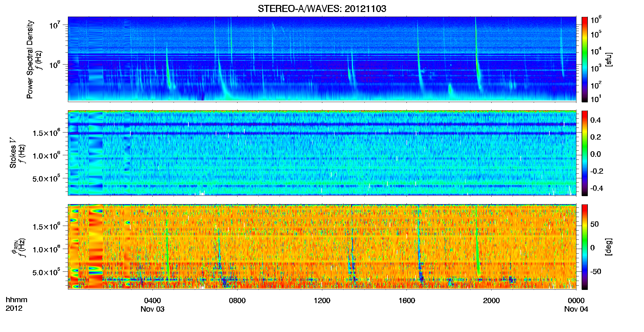
Task: Click the -0.4 value on Stokes colorbar
Action: pyautogui.click(x=597, y=188)
